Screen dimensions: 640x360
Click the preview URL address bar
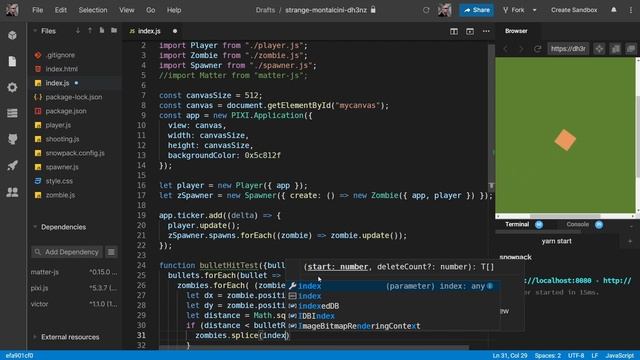[x=568, y=49]
